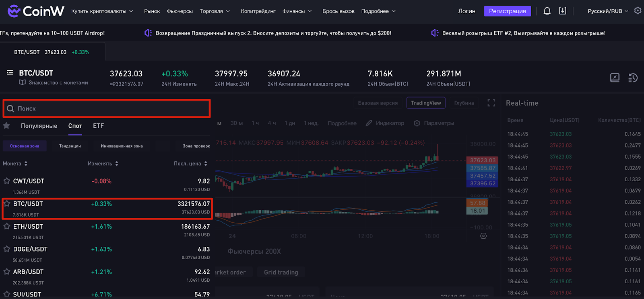
Task: Open the notifications bell icon
Action: point(547,11)
